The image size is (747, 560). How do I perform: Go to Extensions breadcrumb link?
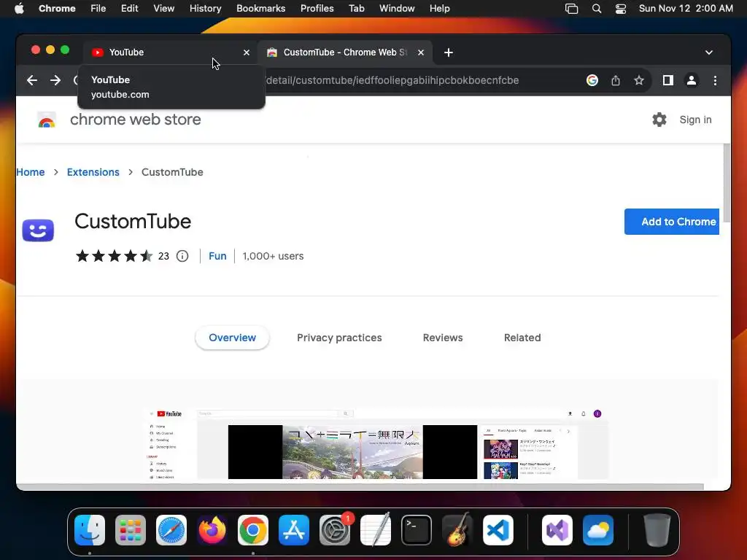click(93, 172)
